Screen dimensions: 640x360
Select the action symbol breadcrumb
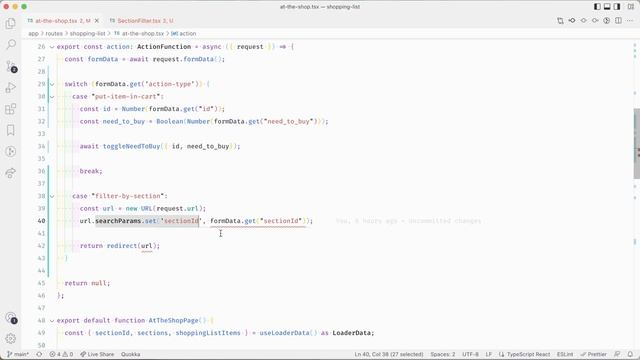184,33
